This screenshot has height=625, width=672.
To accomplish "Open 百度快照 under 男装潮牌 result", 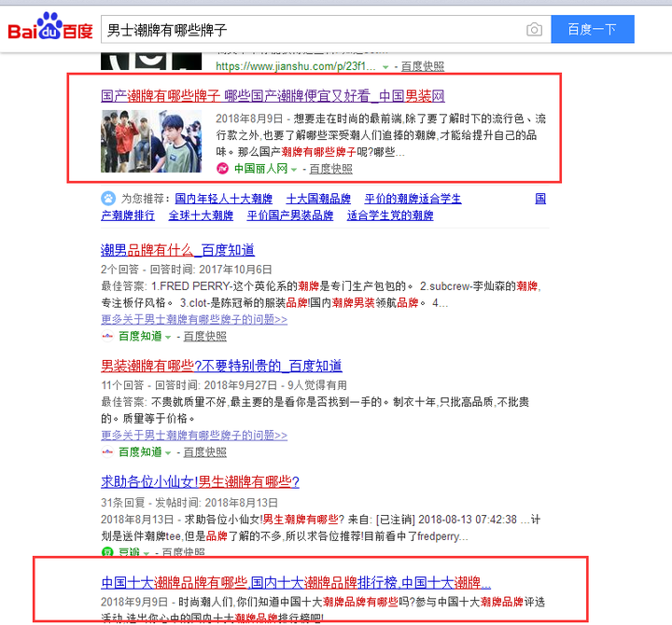I will pyautogui.click(x=204, y=452).
